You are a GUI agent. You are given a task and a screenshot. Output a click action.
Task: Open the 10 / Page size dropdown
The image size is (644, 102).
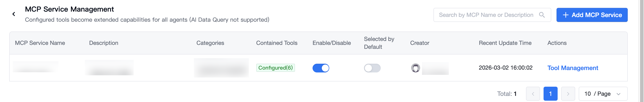pos(603,94)
